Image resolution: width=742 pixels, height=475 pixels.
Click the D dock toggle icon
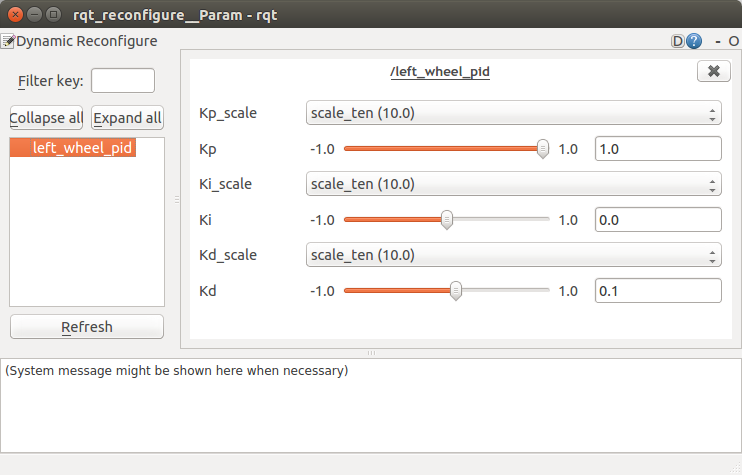(x=677, y=41)
